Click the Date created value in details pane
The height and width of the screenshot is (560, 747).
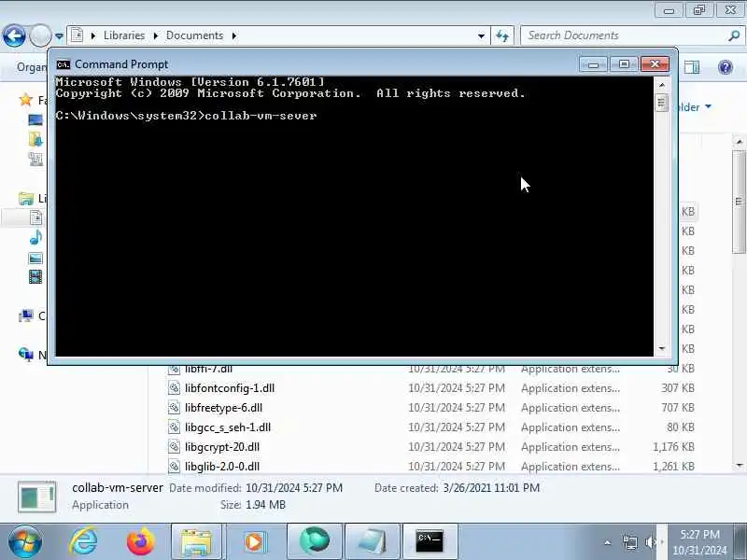pyautogui.click(x=491, y=488)
